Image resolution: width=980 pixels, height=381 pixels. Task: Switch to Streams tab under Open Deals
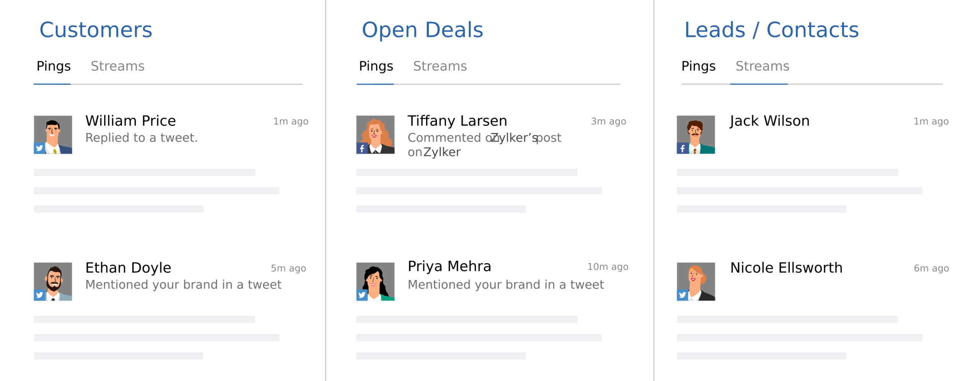440,66
